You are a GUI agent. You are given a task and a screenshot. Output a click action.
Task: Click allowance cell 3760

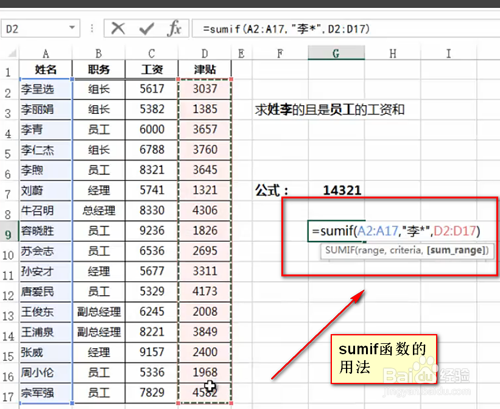[x=205, y=150]
